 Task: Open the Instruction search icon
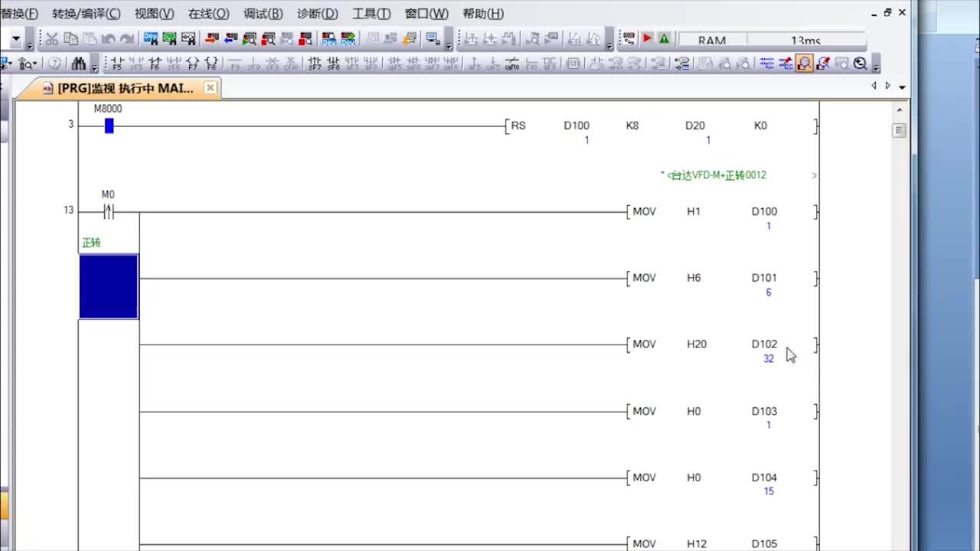click(169, 38)
